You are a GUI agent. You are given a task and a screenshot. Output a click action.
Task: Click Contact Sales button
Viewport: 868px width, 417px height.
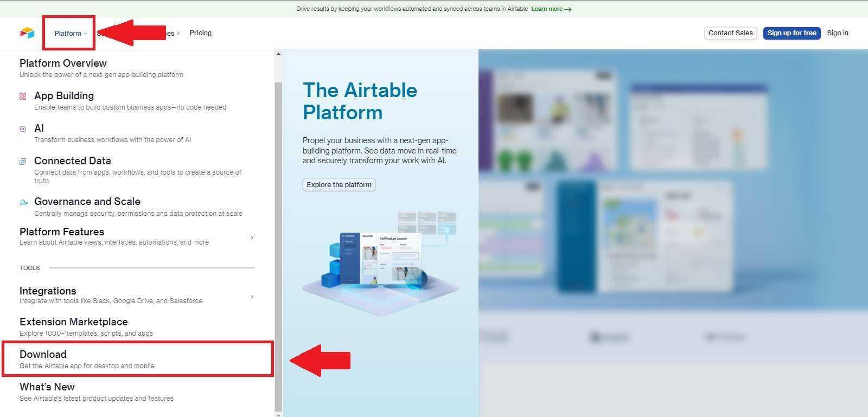(730, 33)
